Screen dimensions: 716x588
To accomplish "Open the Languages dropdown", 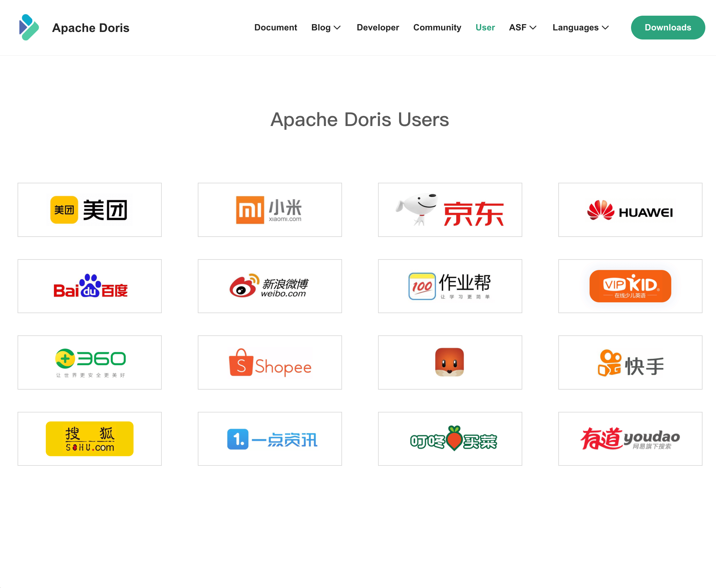I will click(x=581, y=28).
